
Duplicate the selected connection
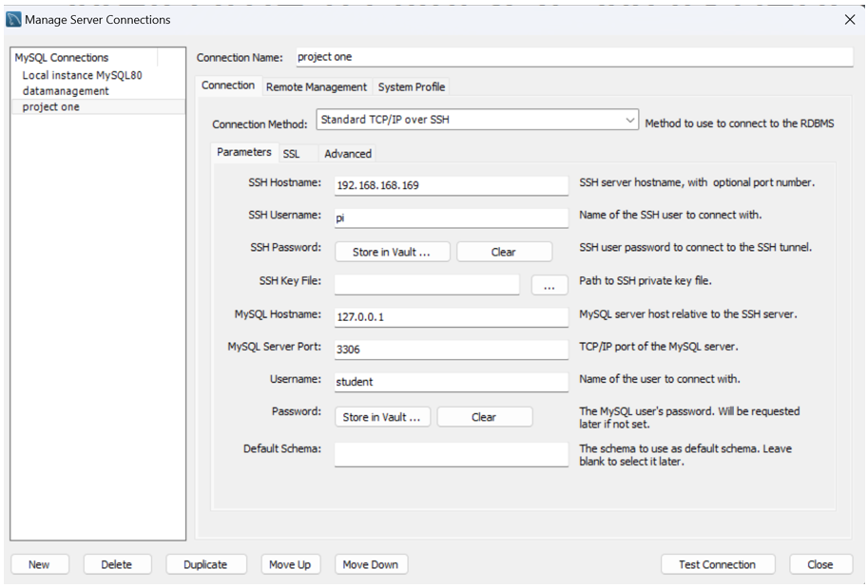click(x=205, y=564)
